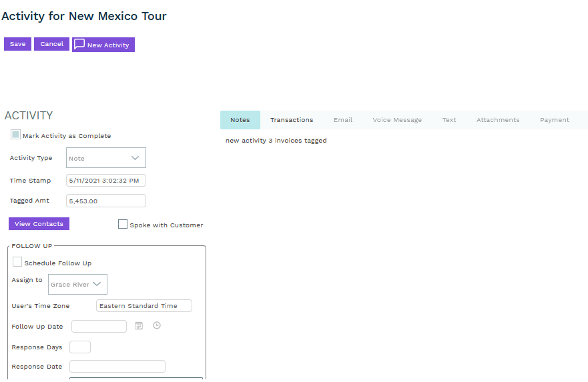Viewport: 588px width, 382px height.
Task: Tick the Spoke with Customer checkbox
Action: 123,225
